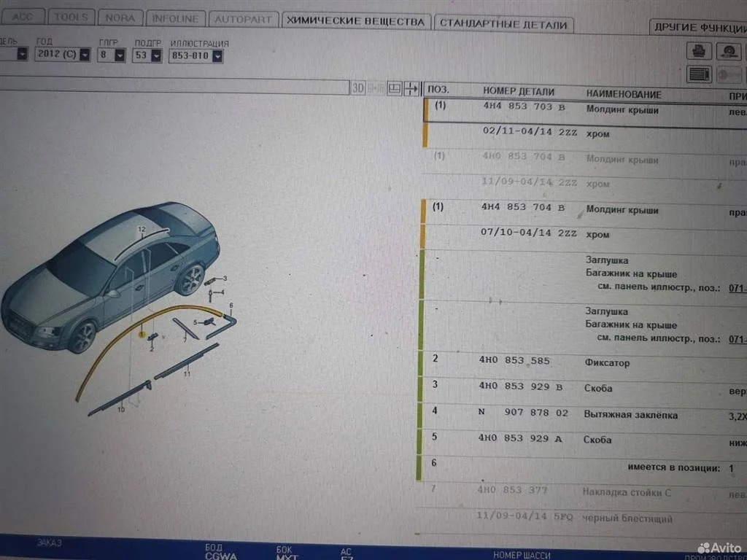The width and height of the screenshot is (747, 560).
Task: Click the panel divider arrows icon
Action: click(x=411, y=88)
